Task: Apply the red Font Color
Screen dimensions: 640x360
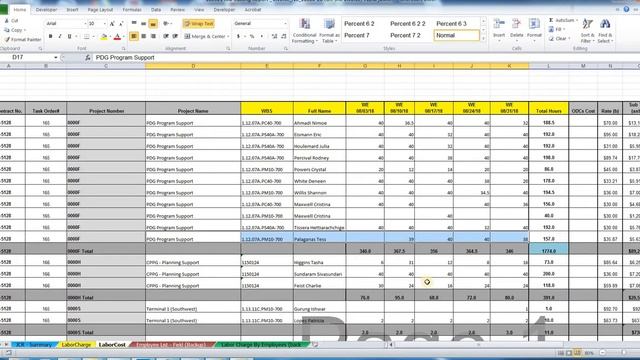Action: coord(117,37)
